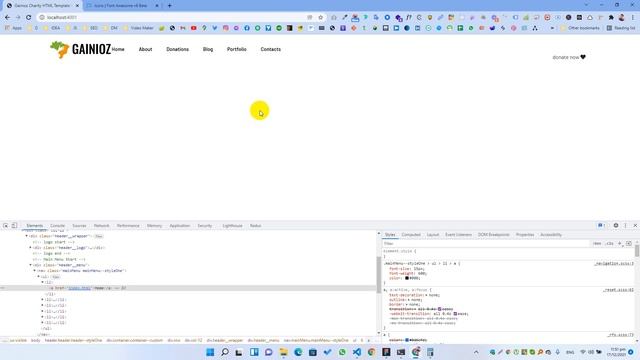Focus the Styles Filter input
The height and width of the screenshot is (360, 640).
coord(486,243)
